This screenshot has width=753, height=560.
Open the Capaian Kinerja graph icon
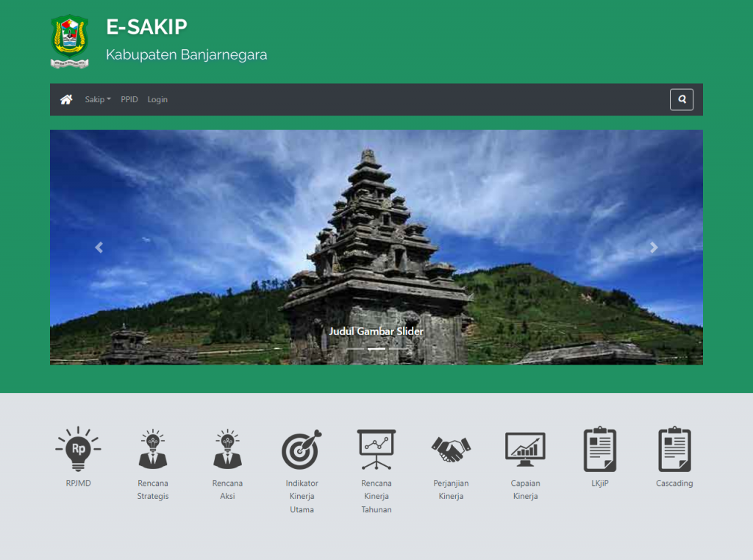coord(525,448)
